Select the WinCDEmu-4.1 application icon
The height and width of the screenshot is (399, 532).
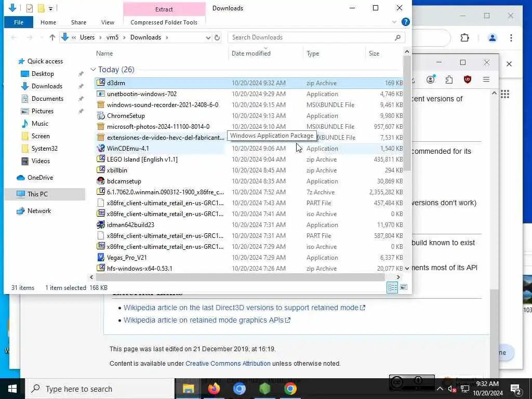click(x=100, y=148)
